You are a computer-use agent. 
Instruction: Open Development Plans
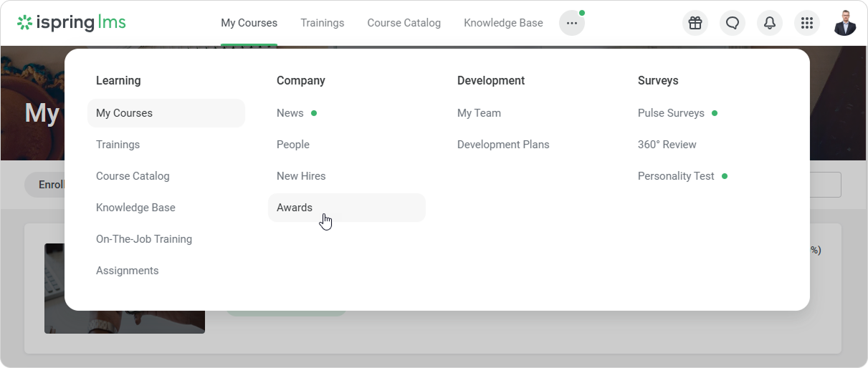(503, 145)
